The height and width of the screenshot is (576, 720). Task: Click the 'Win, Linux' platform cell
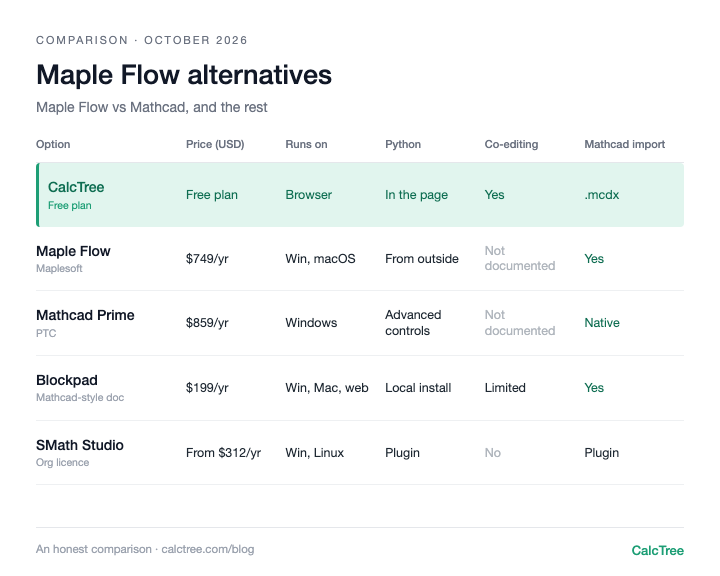[315, 453]
